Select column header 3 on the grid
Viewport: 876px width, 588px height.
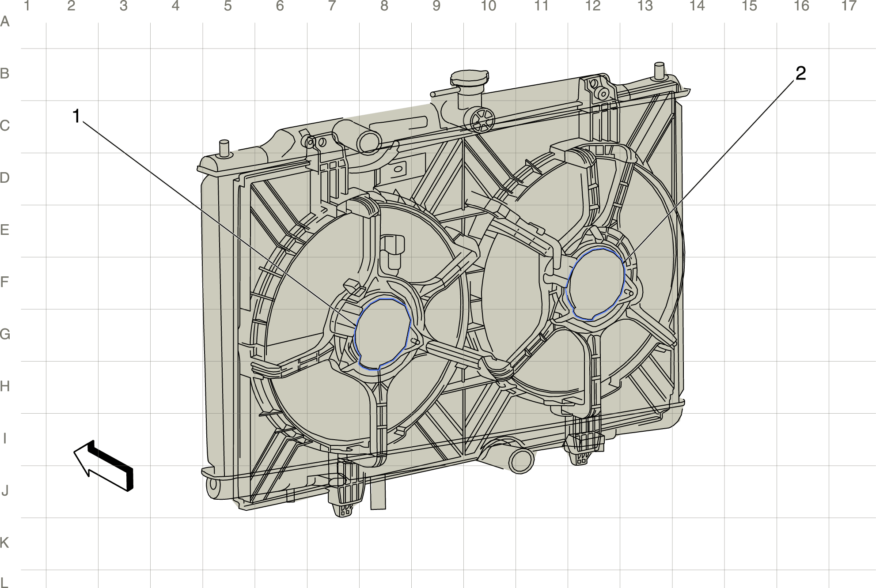click(124, 6)
